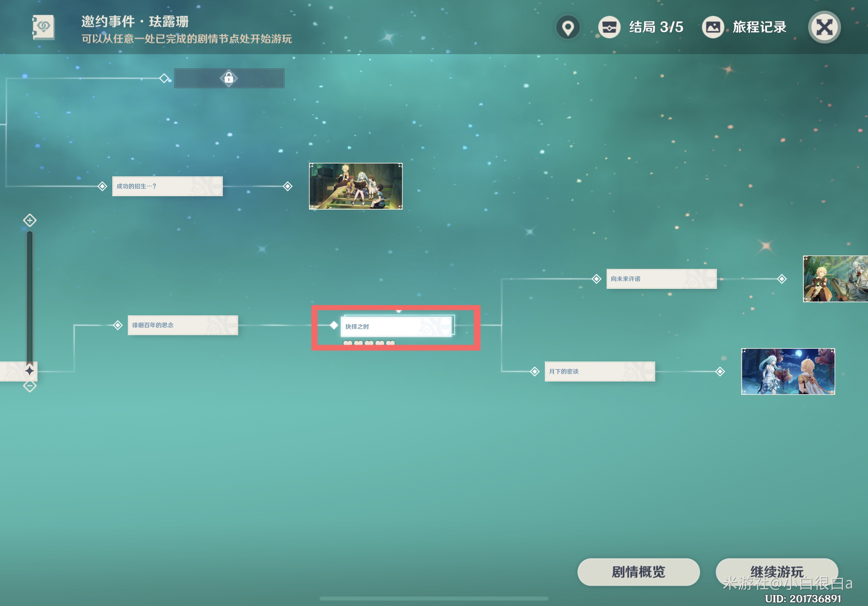Click diamond marker before 成功的招生
The image size is (868, 606).
[x=102, y=186]
